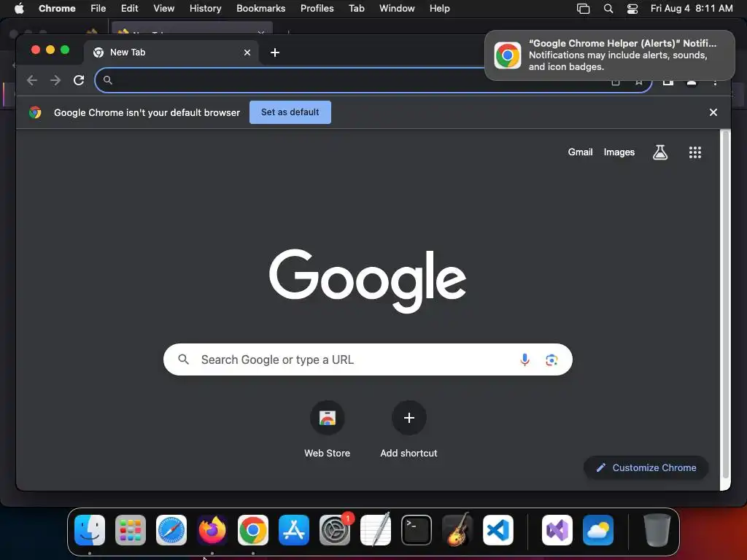
Task: Open Customize Chrome panel
Action: coord(646,467)
